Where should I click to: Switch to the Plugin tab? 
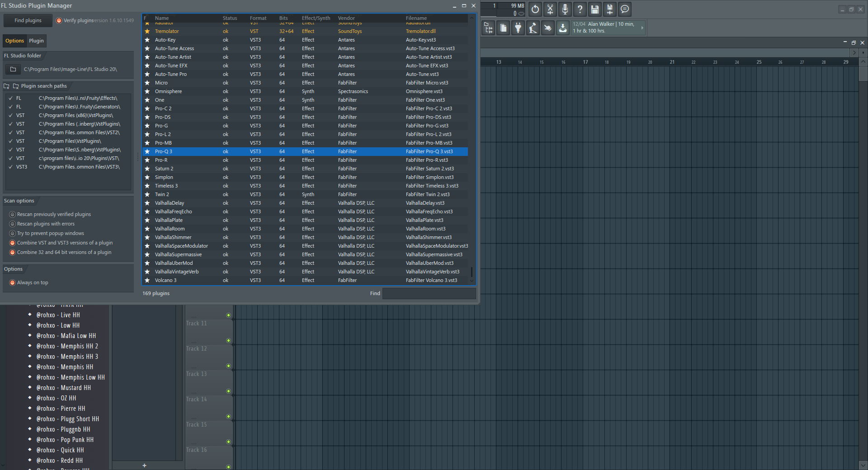pyautogui.click(x=36, y=41)
